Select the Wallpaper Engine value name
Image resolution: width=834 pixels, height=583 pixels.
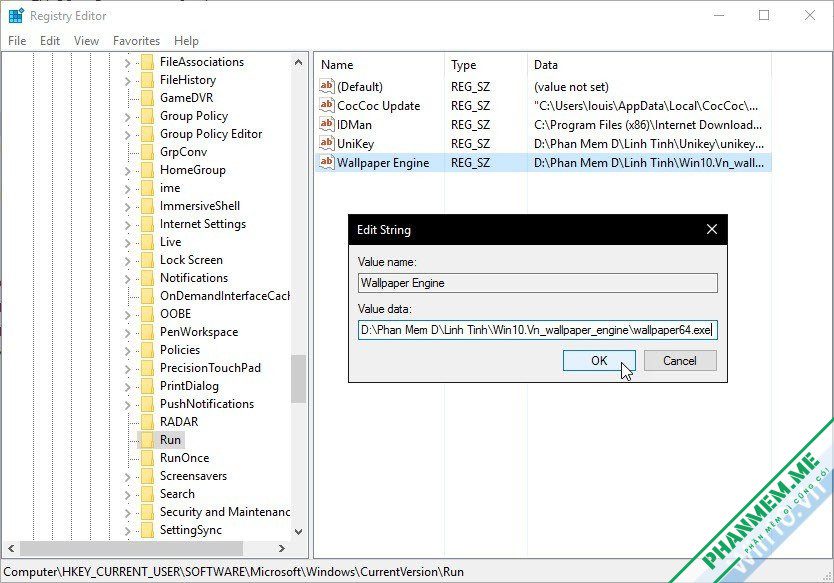click(x=383, y=163)
